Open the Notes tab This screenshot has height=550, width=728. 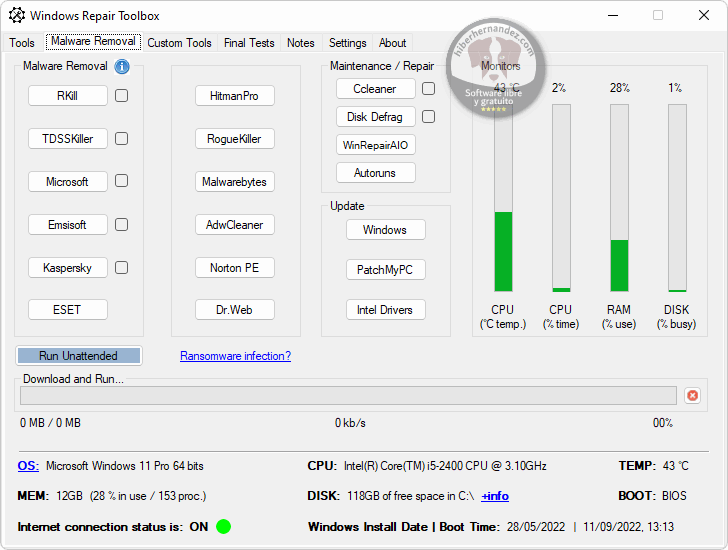300,43
